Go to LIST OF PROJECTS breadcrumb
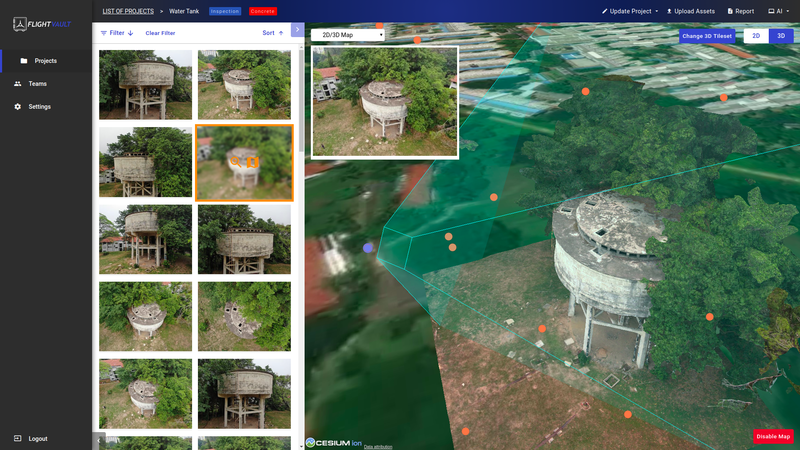The image size is (800, 450). (128, 11)
